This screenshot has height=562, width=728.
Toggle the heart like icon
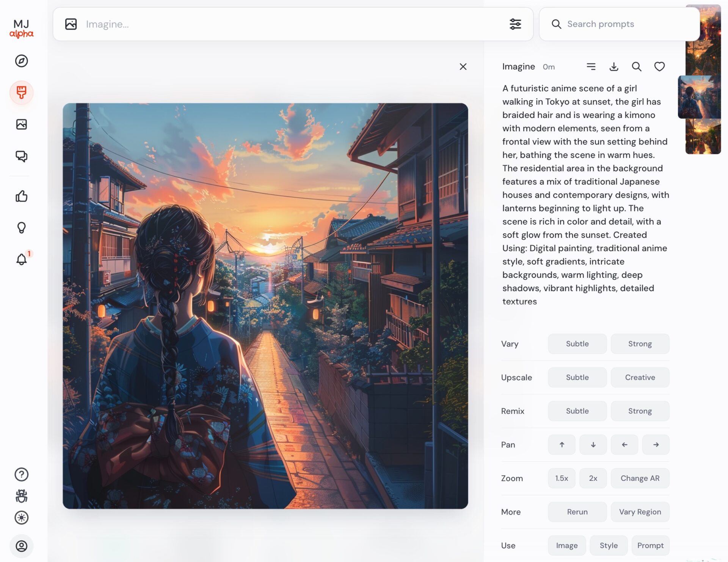659,67
